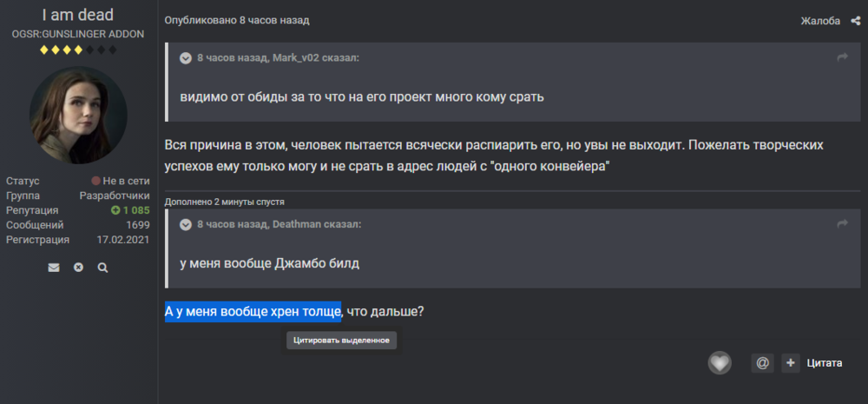Click the green reputation plus icon
Image resolution: width=868 pixels, height=404 pixels.
point(115,210)
